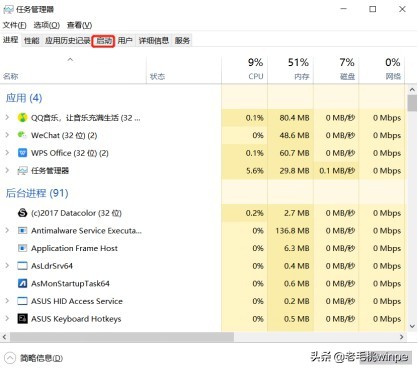418x372 pixels.
Task: Sort by the 磁盘 column header
Action: click(336, 69)
